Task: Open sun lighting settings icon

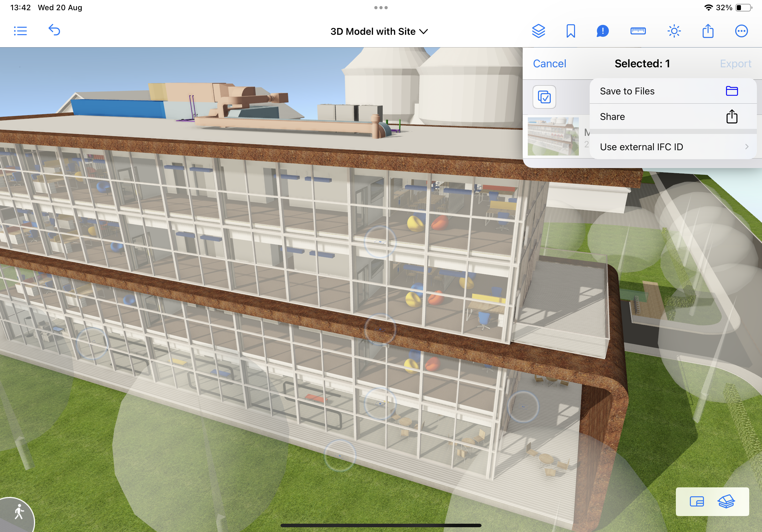Action: click(x=674, y=31)
